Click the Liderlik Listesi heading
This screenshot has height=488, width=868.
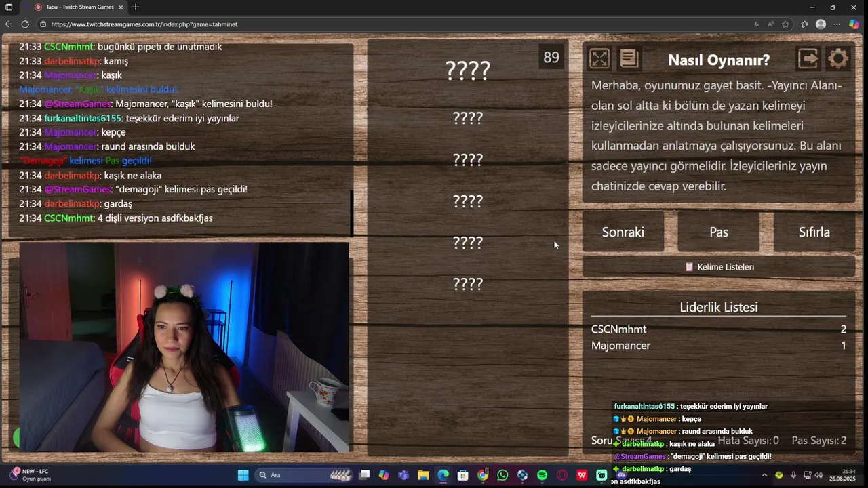pyautogui.click(x=719, y=307)
